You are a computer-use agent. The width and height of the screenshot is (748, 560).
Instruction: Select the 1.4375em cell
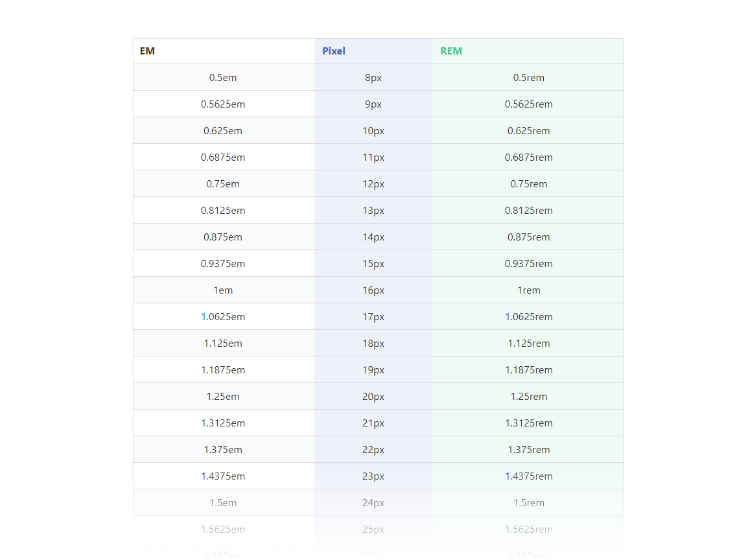point(223,476)
